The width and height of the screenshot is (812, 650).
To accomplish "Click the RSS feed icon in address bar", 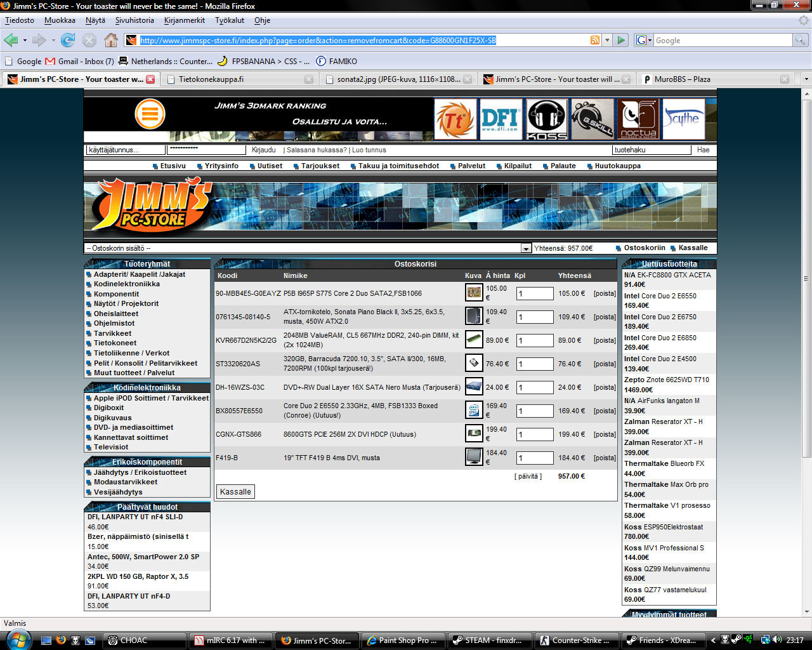I will [x=595, y=40].
